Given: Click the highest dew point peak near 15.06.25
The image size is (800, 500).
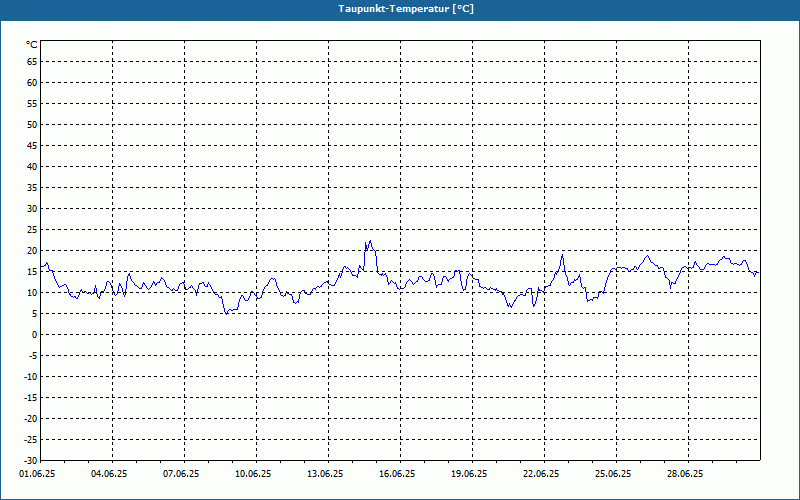Looking at the screenshot, I should tap(370, 241).
